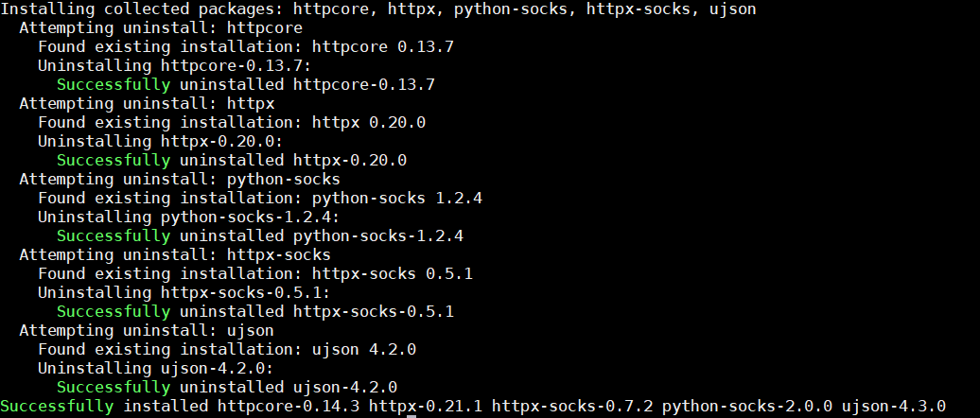Select the 'Attempting uninstall: httpx' line
980x418 pixels.
tap(147, 104)
